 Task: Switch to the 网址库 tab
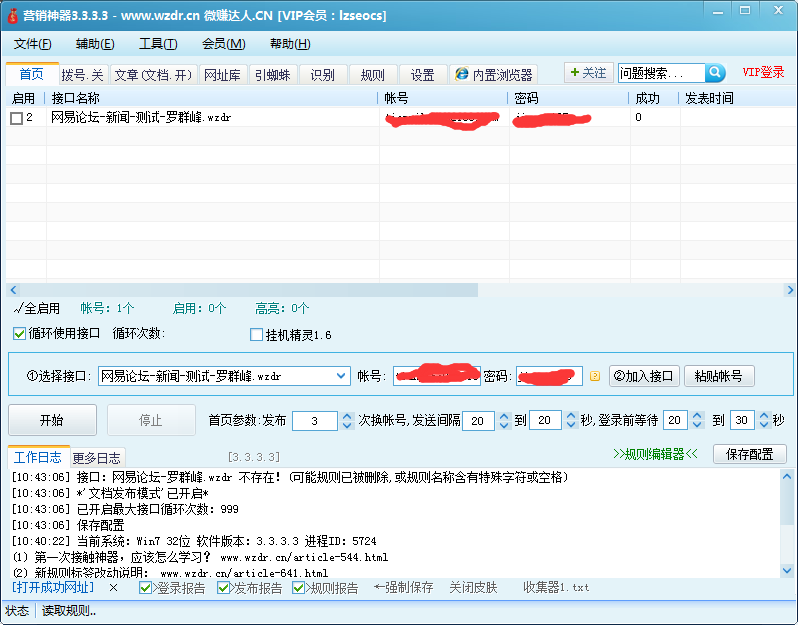tap(222, 75)
